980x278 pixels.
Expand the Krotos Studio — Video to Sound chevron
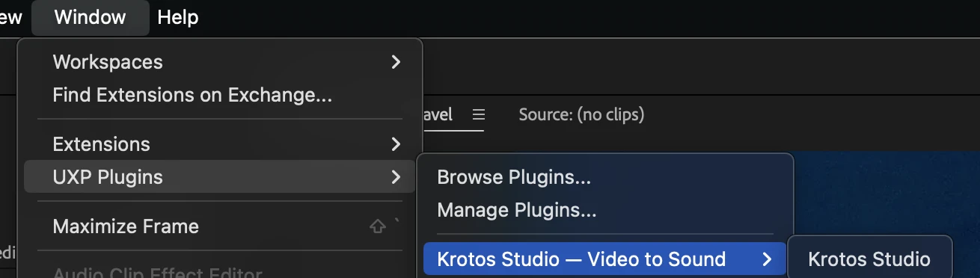tap(767, 259)
